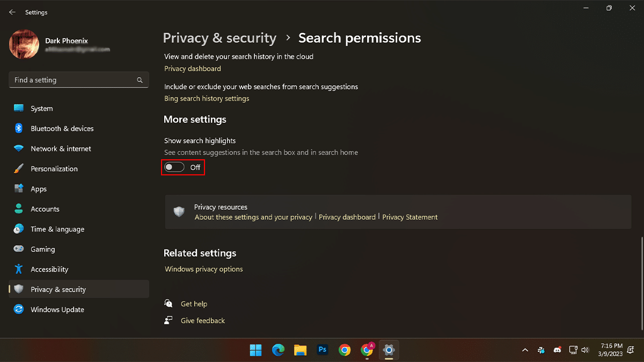Viewport: 644px width, 362px height.
Task: Select Bluetooth & devices in the sidebar
Action: 62,129
